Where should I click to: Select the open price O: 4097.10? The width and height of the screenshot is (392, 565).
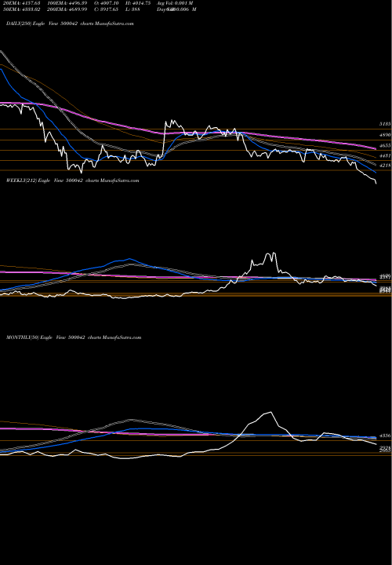106,3
